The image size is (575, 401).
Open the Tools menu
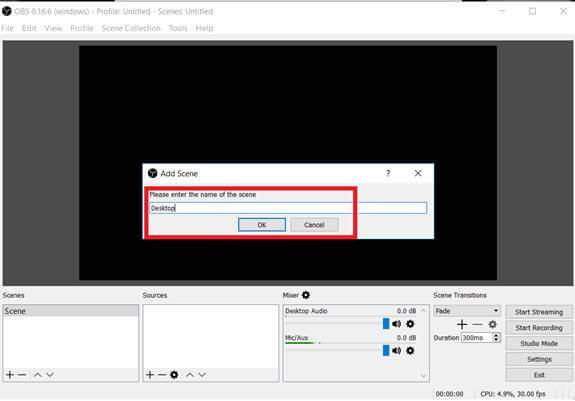(178, 28)
